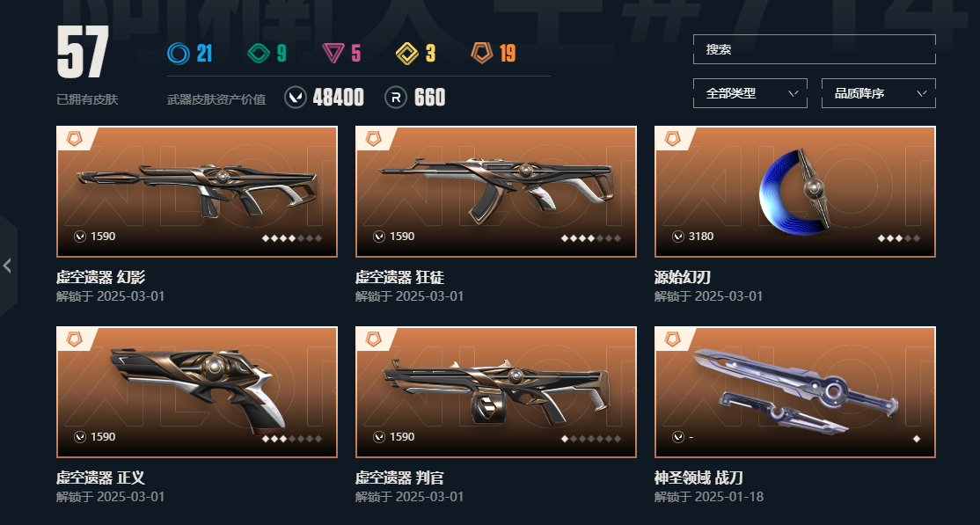Viewport: 980px width, 525px height.
Task: Click the tier badge on the 虚空遗器 幻影 card
Action: 75,139
